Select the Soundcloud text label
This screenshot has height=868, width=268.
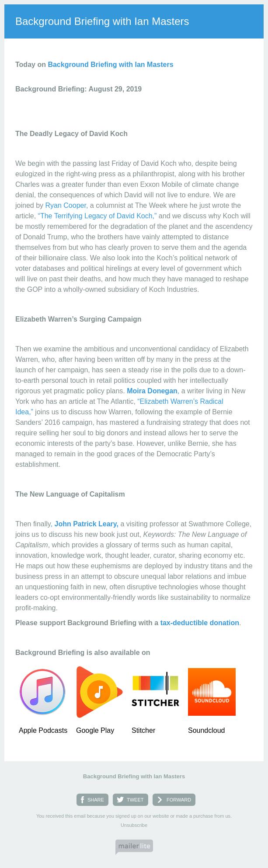point(206,730)
